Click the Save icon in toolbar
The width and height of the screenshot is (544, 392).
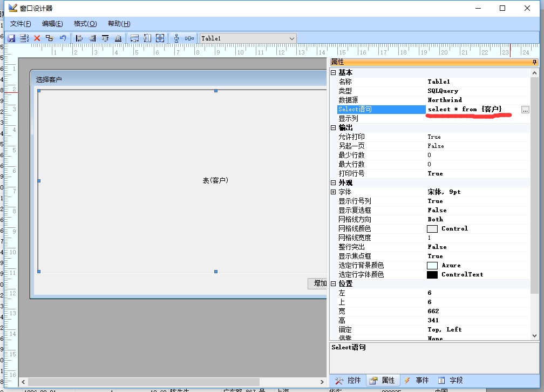coord(11,38)
